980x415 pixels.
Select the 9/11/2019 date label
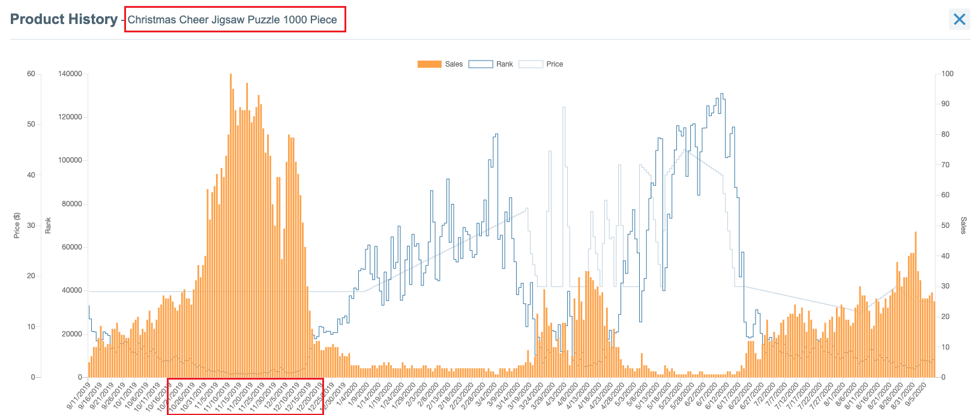coord(79,395)
